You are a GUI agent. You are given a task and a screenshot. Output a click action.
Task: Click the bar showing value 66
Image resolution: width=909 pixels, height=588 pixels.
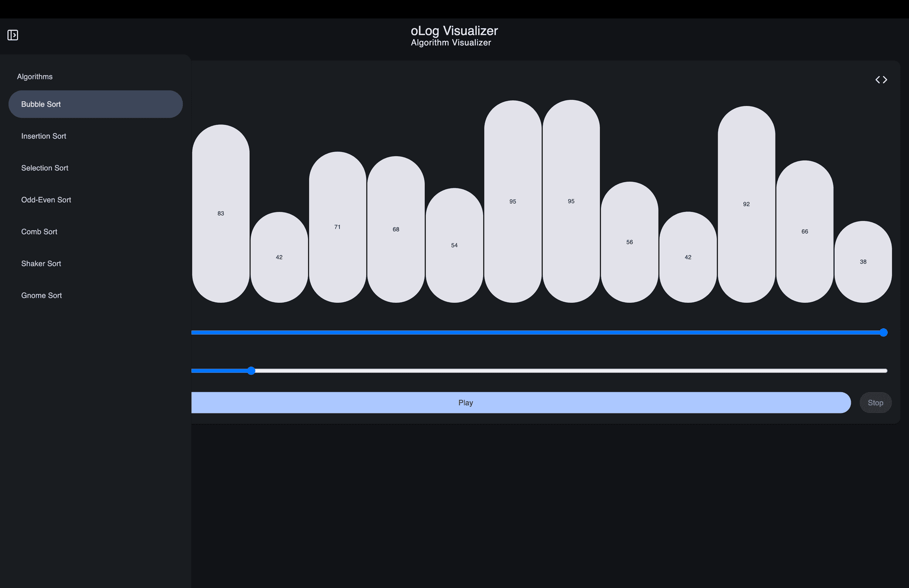point(805,231)
